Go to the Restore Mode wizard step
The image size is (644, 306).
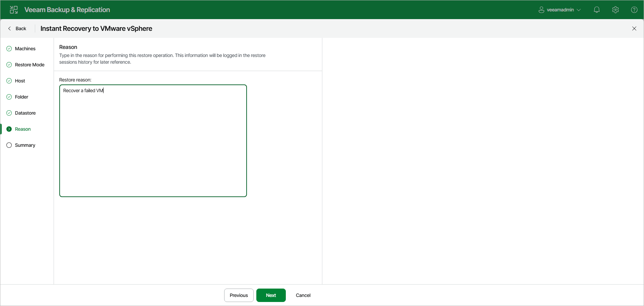click(29, 65)
